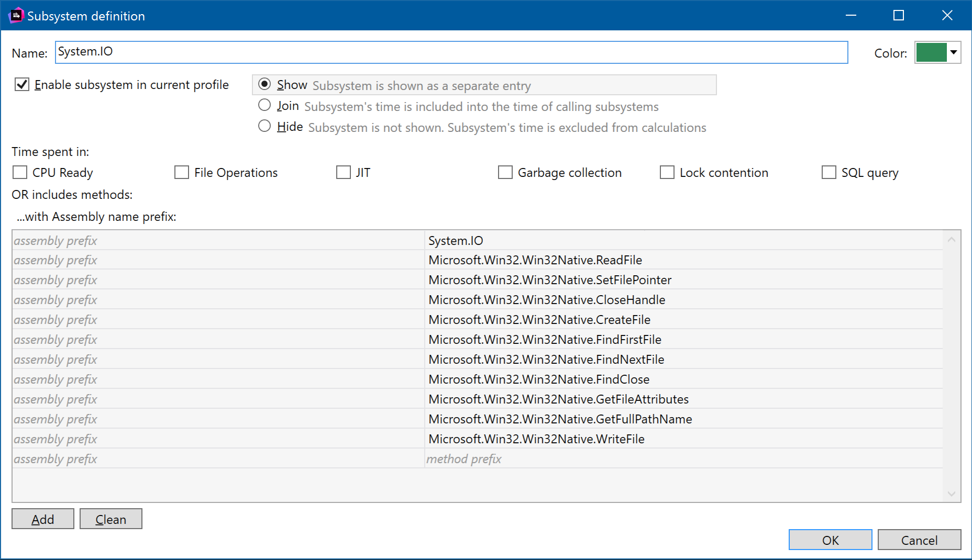Check the File Operations option
Screen dimensions: 972x560
pyautogui.click(x=182, y=172)
